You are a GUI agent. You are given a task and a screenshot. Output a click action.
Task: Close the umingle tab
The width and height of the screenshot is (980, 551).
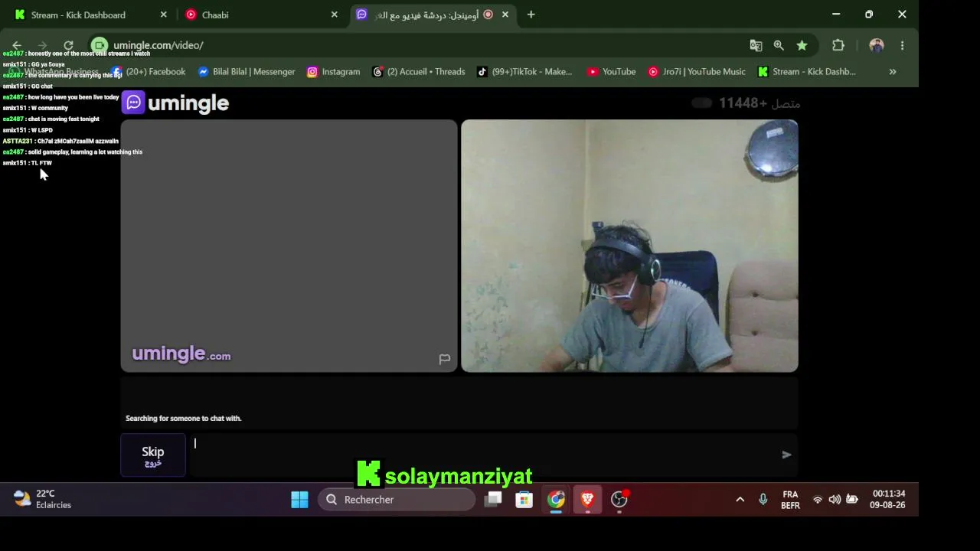click(505, 15)
